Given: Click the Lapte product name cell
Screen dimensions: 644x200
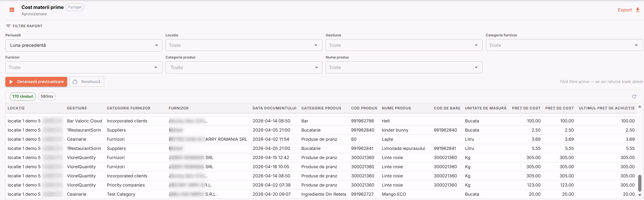Looking at the screenshot, I should [x=387, y=139].
